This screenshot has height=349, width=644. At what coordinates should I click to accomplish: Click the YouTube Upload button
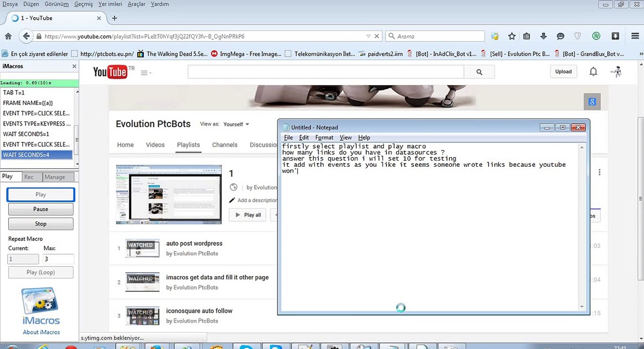[563, 72]
